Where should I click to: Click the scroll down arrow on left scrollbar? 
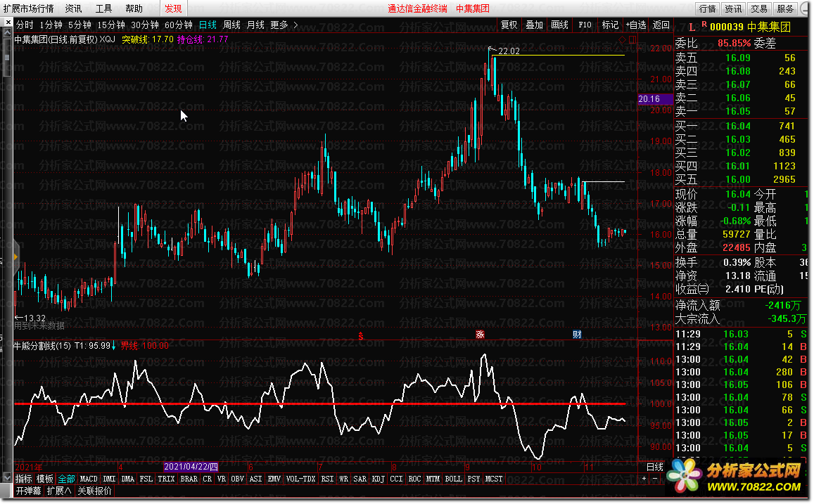[7, 477]
